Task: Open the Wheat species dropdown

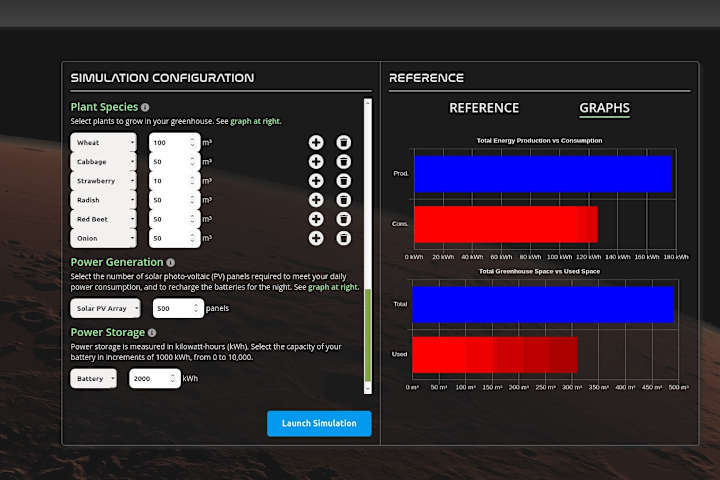Action: click(x=103, y=142)
